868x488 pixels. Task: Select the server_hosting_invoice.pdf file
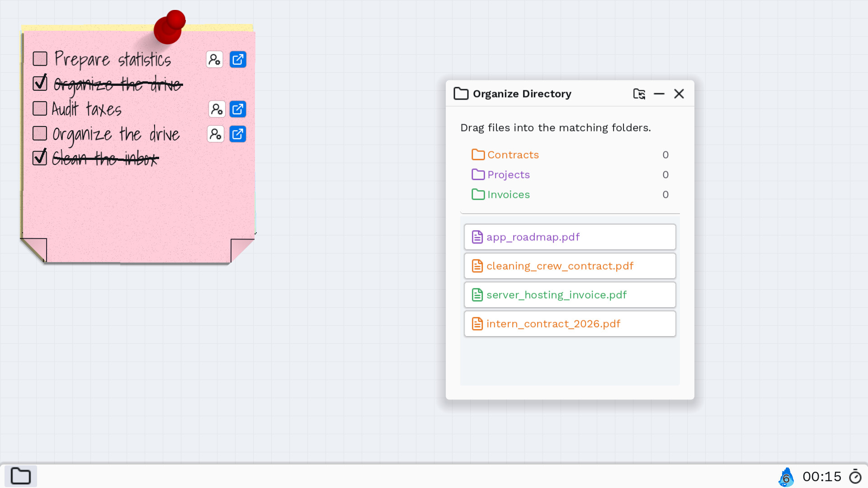pos(570,295)
